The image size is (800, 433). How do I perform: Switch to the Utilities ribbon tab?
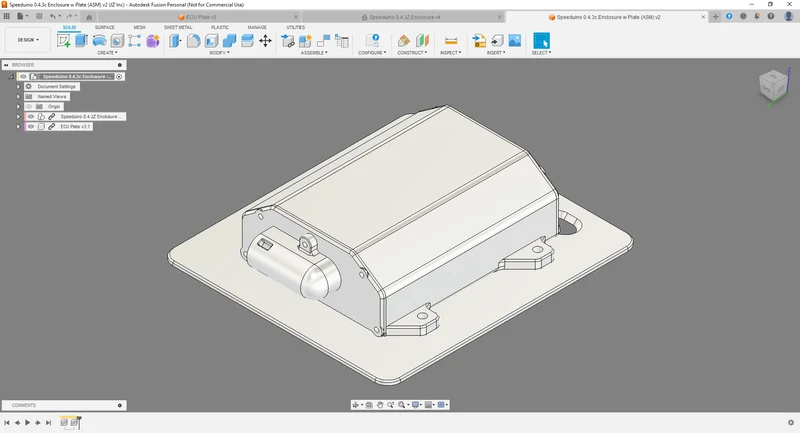click(x=295, y=27)
